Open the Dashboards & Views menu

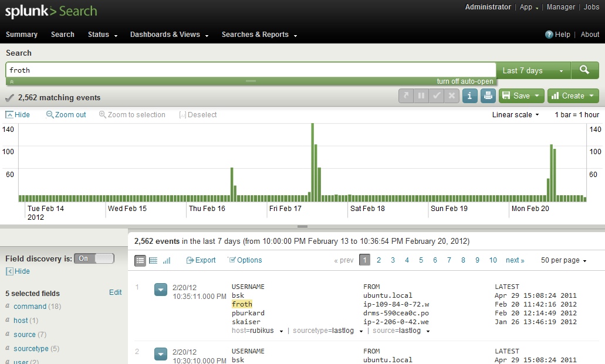tap(165, 35)
